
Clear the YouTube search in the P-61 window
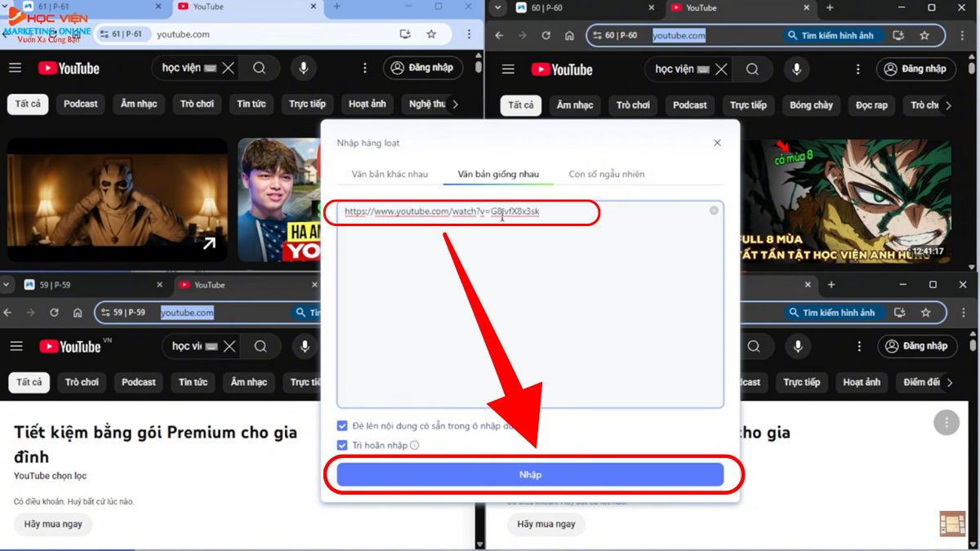click(228, 69)
